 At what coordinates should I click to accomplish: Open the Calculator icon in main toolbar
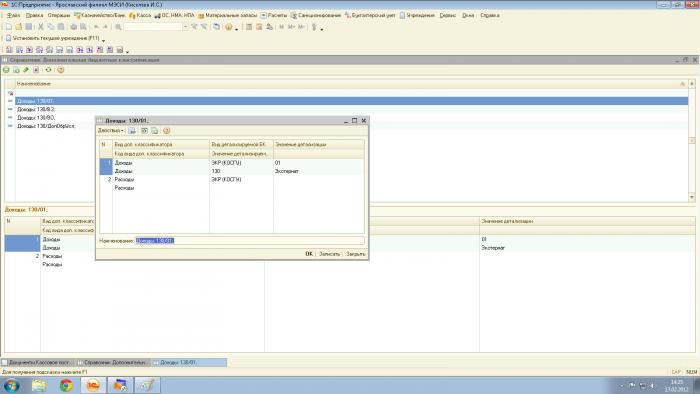pyautogui.click(x=249, y=27)
